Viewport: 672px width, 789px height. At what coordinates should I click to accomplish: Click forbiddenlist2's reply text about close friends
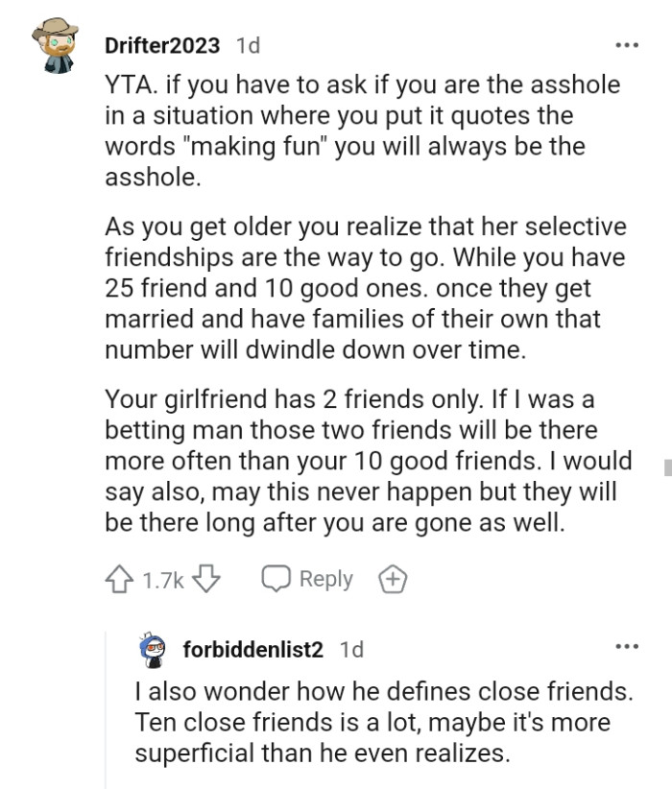click(x=386, y=720)
